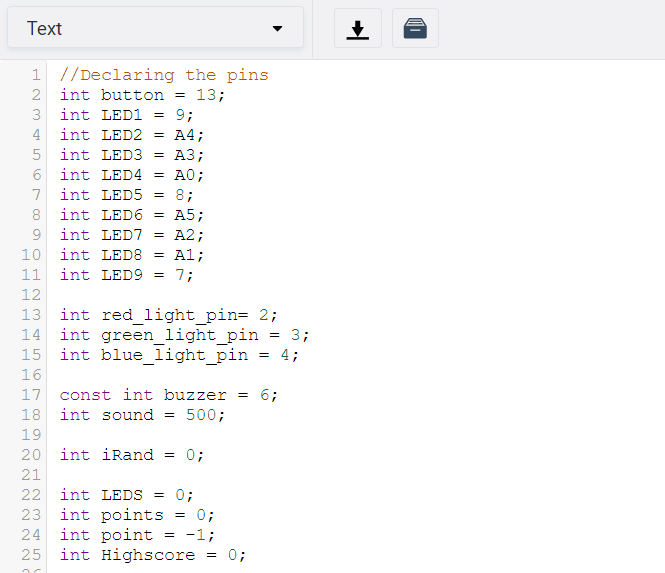Click the line 'int point = -1;'
The width and height of the screenshot is (665, 573).
tap(137, 535)
